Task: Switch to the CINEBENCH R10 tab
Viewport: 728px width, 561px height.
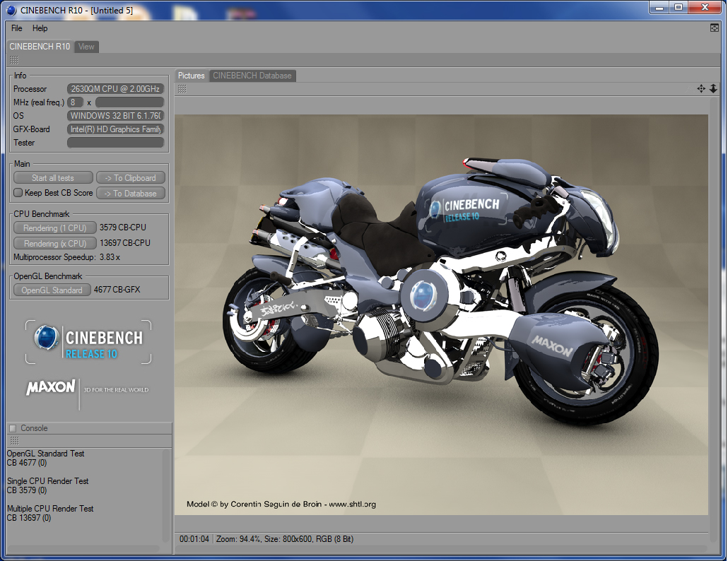Action: coord(40,47)
